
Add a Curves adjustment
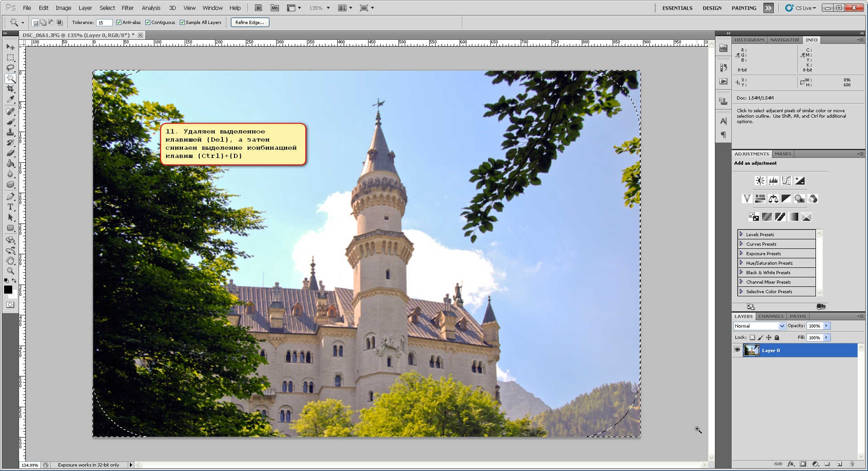click(786, 181)
